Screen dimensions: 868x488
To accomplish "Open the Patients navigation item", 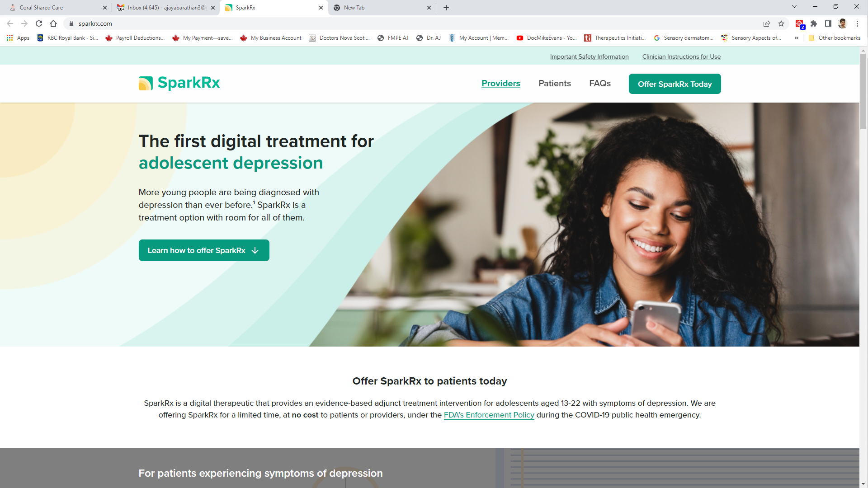I will pos(555,84).
